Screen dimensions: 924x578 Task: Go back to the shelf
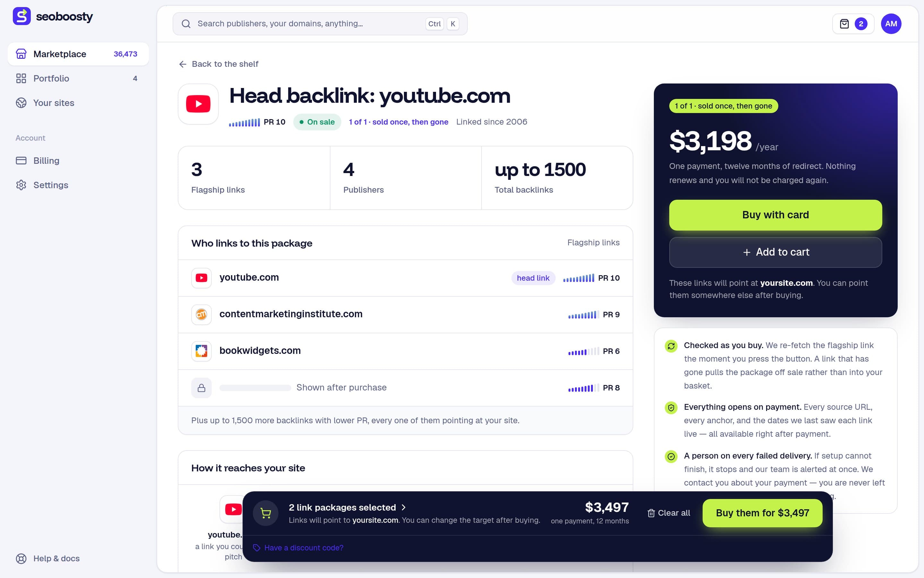[218, 64]
